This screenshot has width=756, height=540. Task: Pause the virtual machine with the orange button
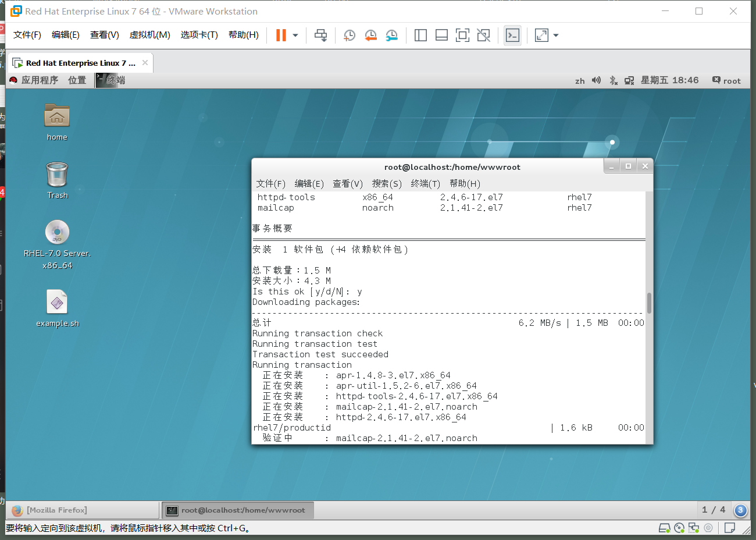tap(281, 35)
